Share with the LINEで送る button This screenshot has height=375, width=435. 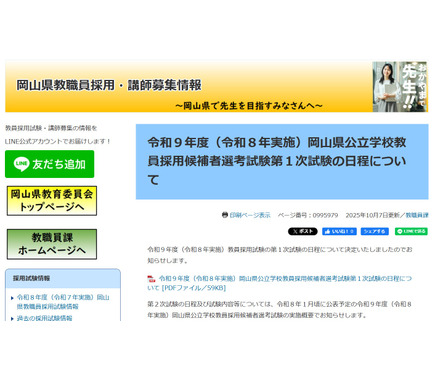pos(411,231)
